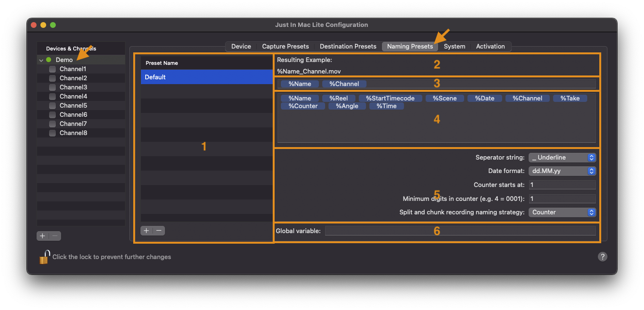Select the Naming Presets tab
Screen dimensions: 644x310
410,47
